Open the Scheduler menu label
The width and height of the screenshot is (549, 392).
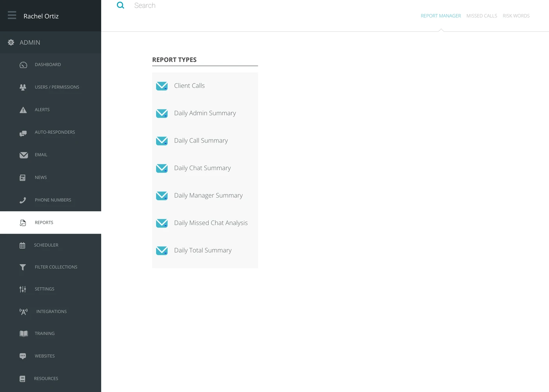(x=46, y=245)
